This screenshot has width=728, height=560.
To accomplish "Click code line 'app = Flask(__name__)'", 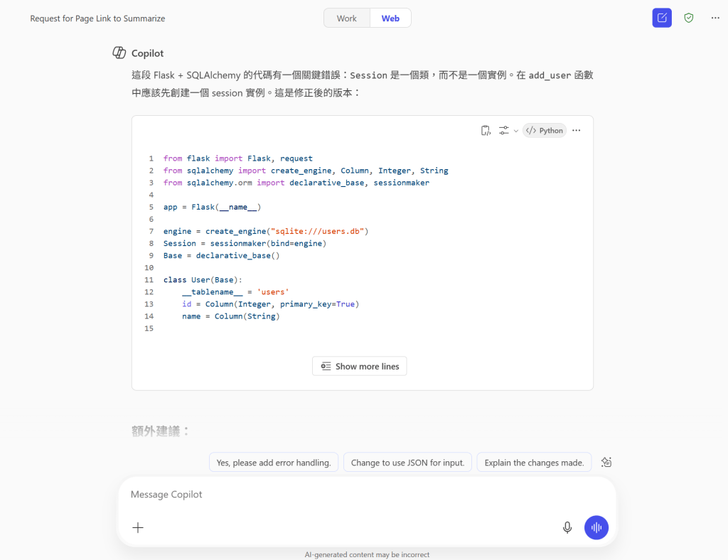I will point(212,207).
